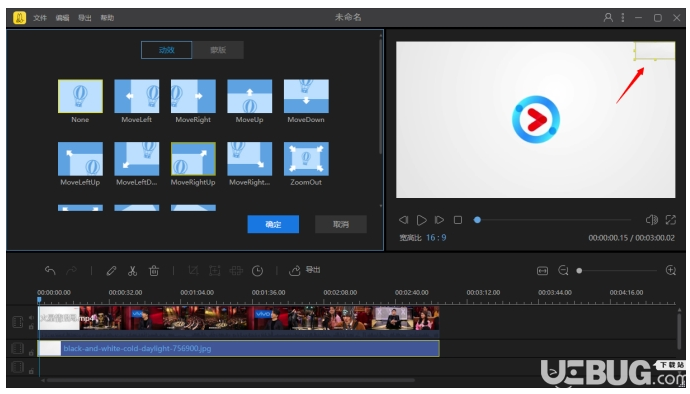Image resolution: width=690 pixels, height=394 pixels.
Task: Select the pencil edit tool
Action: click(x=111, y=270)
